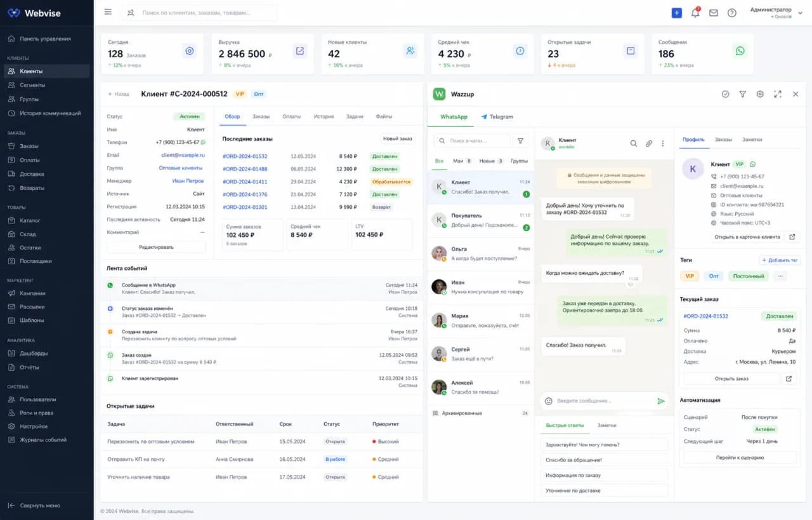The width and height of the screenshot is (812, 520).
Task: Click the Wazzup checkmark circle icon
Action: pyautogui.click(x=725, y=94)
